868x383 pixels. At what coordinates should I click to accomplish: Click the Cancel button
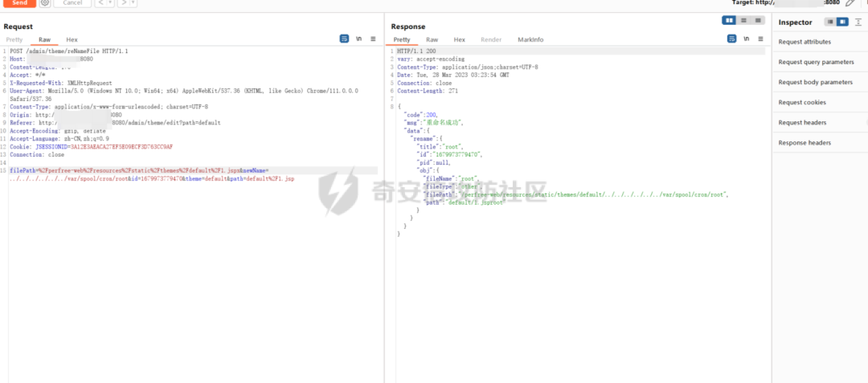pos(72,2)
